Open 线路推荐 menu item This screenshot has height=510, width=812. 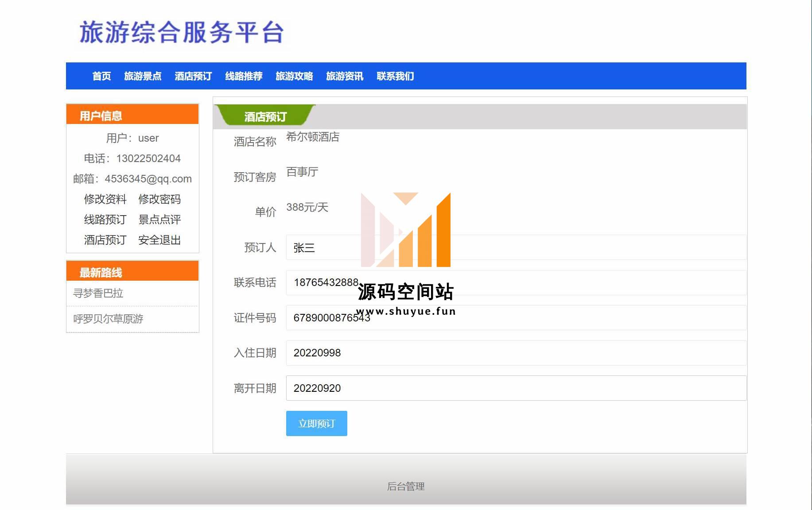(244, 76)
